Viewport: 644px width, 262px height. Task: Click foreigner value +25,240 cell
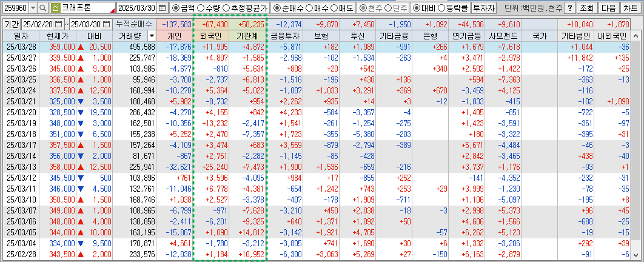click(210, 167)
